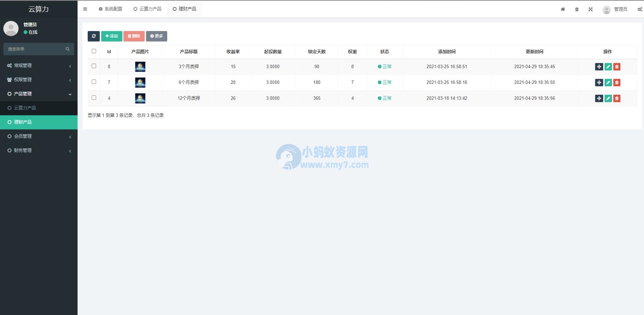The height and width of the screenshot is (315, 644).
Task: Click the hamburger sidebar toggle icon
Action: click(x=85, y=9)
